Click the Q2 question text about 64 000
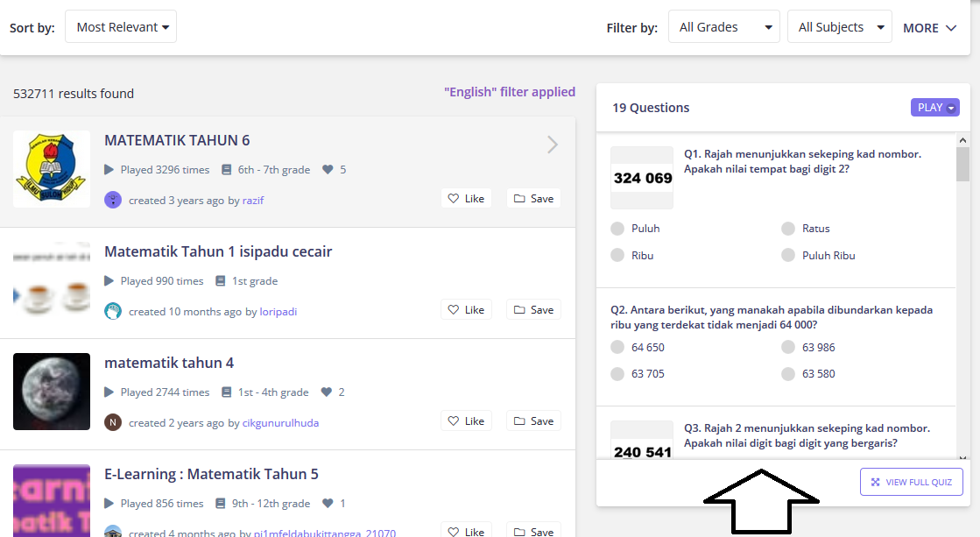This screenshot has width=980, height=537. 772,317
